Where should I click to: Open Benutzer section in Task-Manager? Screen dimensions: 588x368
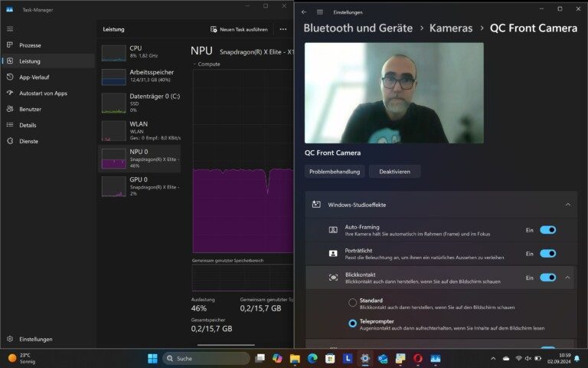pos(47,109)
